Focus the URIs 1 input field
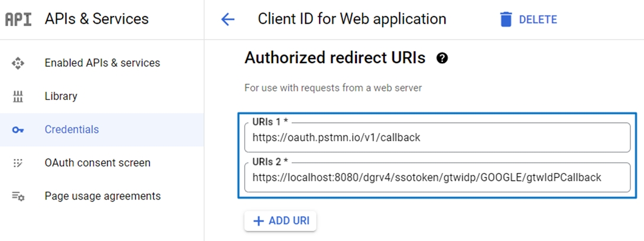The width and height of the screenshot is (644, 241). coord(437,138)
